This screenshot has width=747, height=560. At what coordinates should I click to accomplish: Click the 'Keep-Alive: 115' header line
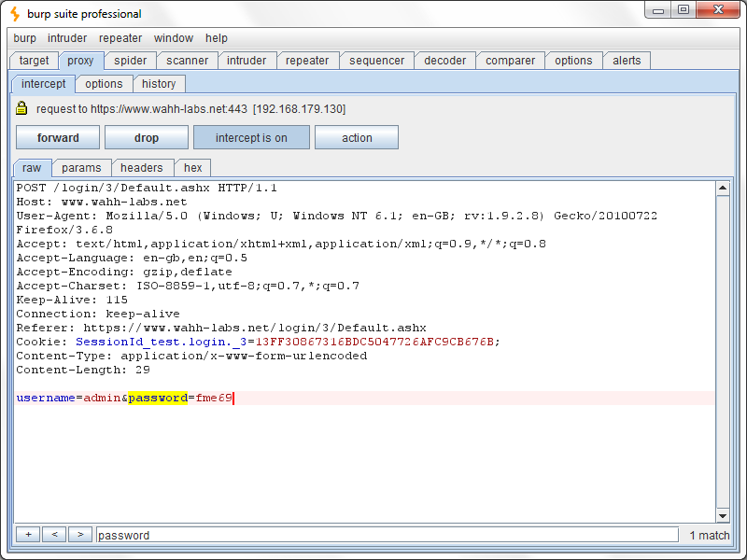point(72,300)
